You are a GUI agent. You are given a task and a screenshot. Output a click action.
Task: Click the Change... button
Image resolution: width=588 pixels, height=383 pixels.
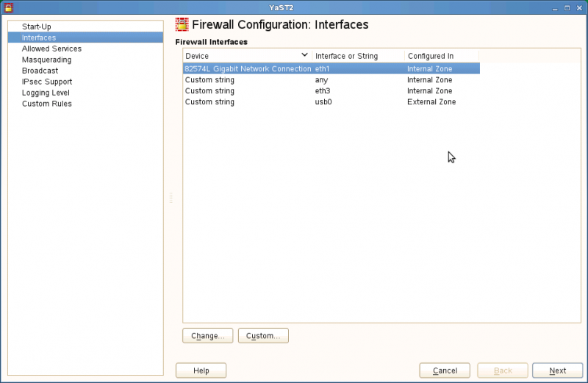coord(208,336)
